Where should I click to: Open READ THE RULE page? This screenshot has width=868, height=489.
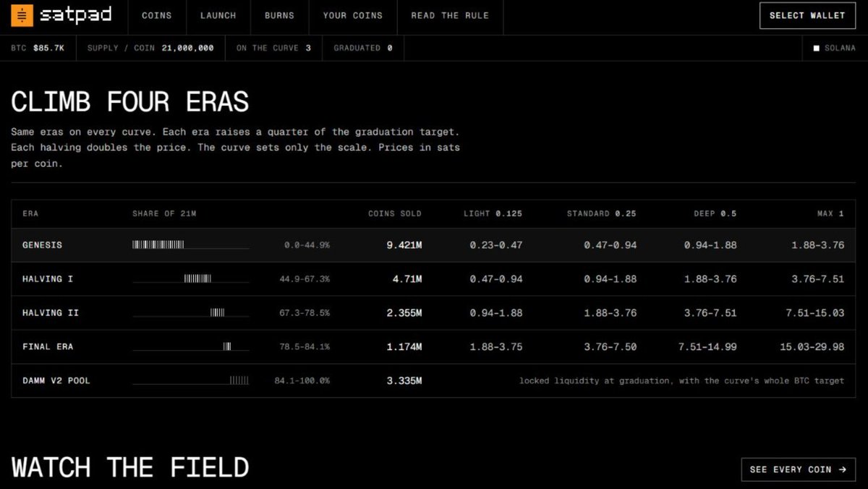[450, 15]
